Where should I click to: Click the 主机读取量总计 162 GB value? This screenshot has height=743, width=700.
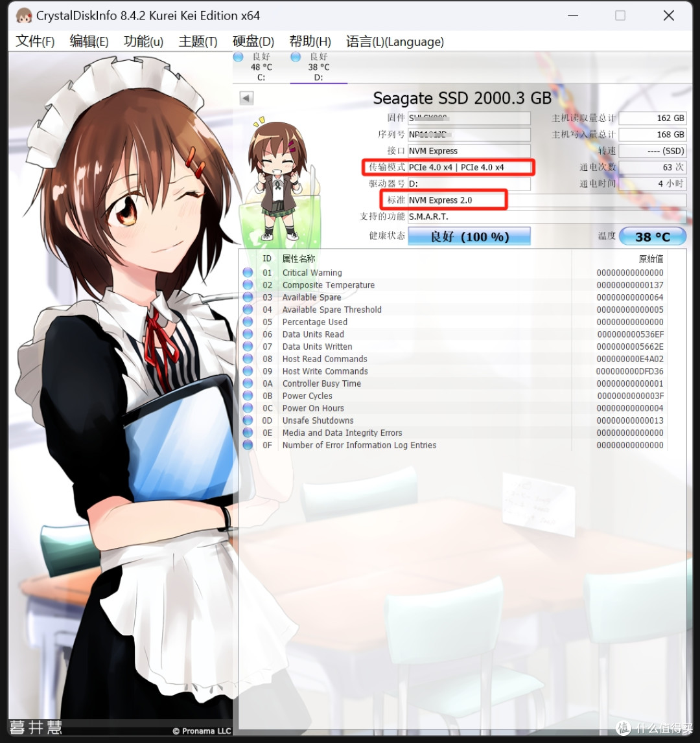click(x=653, y=118)
